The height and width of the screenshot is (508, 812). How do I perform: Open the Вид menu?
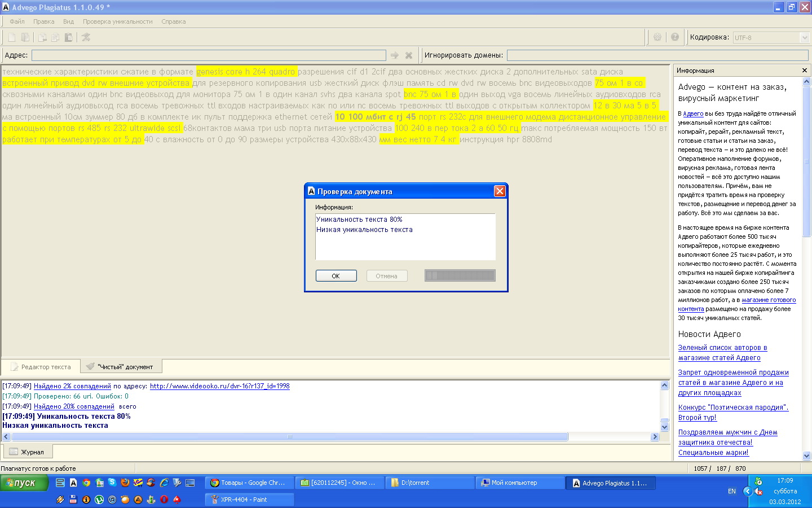(68, 21)
